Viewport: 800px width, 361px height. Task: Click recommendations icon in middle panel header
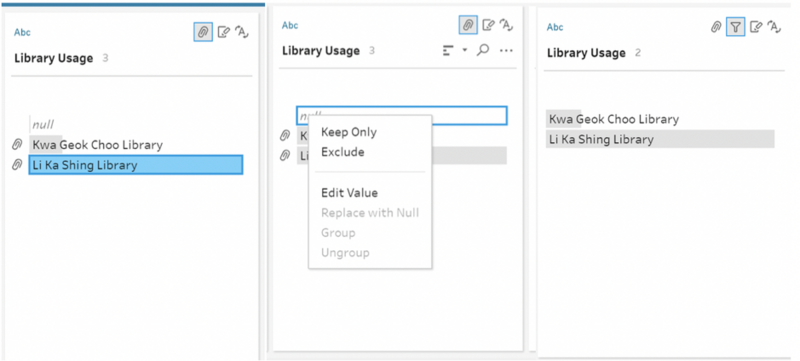tap(506, 24)
